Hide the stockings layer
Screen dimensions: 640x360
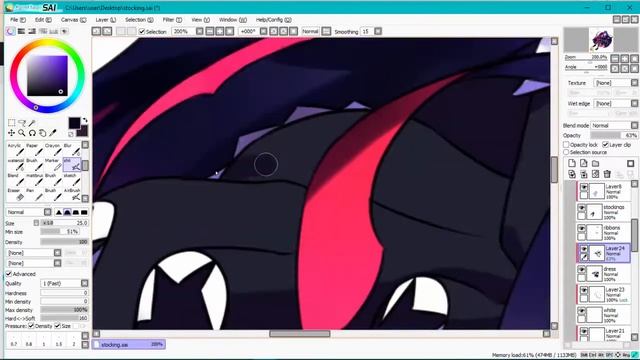582,208
